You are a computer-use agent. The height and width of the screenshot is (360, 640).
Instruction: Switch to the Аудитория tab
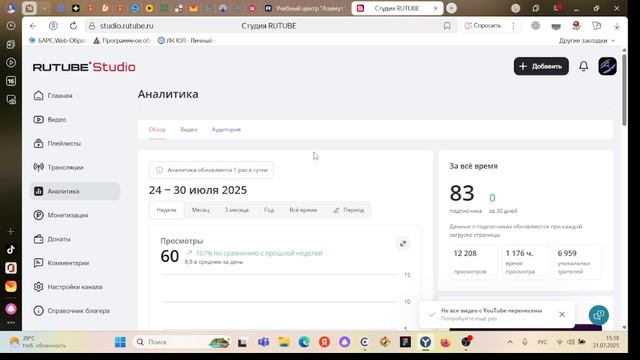226,129
